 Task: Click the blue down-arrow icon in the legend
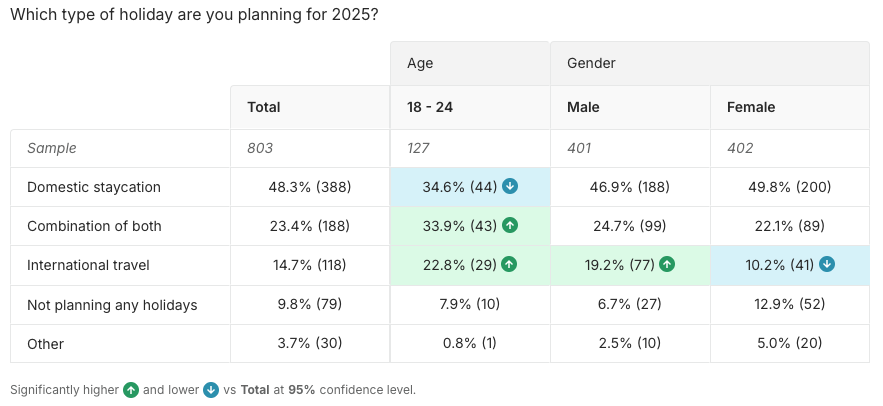(x=210, y=390)
